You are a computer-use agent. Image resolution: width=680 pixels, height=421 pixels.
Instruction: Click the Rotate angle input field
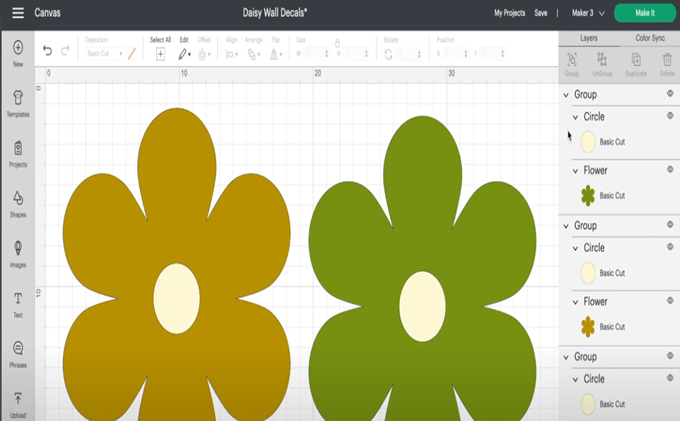pyautogui.click(x=409, y=54)
